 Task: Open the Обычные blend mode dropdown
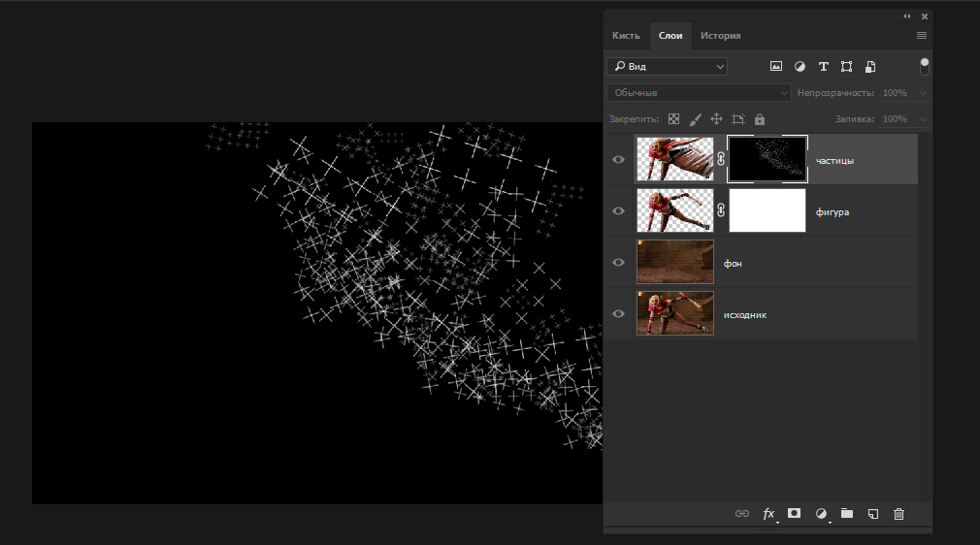[x=699, y=92]
